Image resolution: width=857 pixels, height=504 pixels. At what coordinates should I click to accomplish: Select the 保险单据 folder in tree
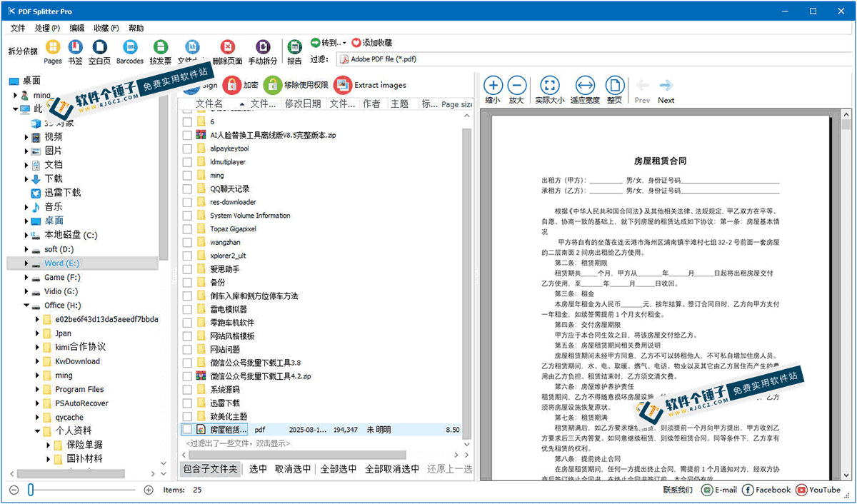click(85, 445)
